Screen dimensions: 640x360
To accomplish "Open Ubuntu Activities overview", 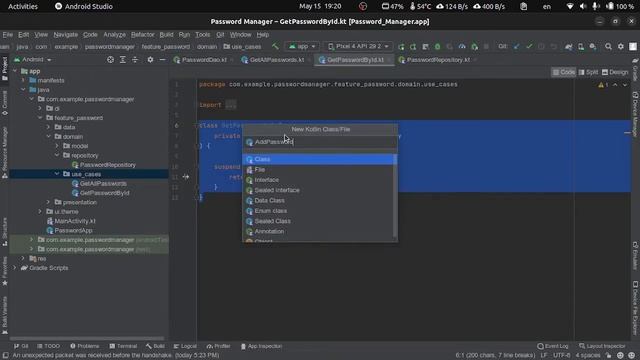I will 23,7.
